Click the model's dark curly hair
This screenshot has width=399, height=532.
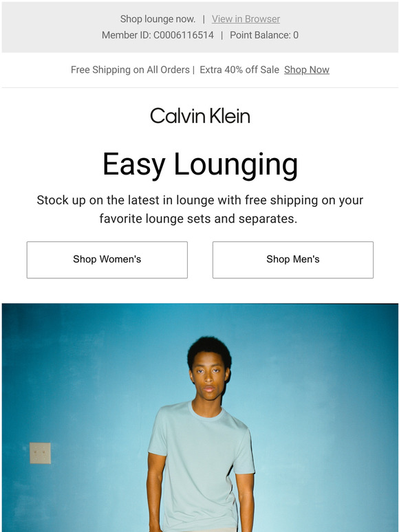[x=210, y=350]
